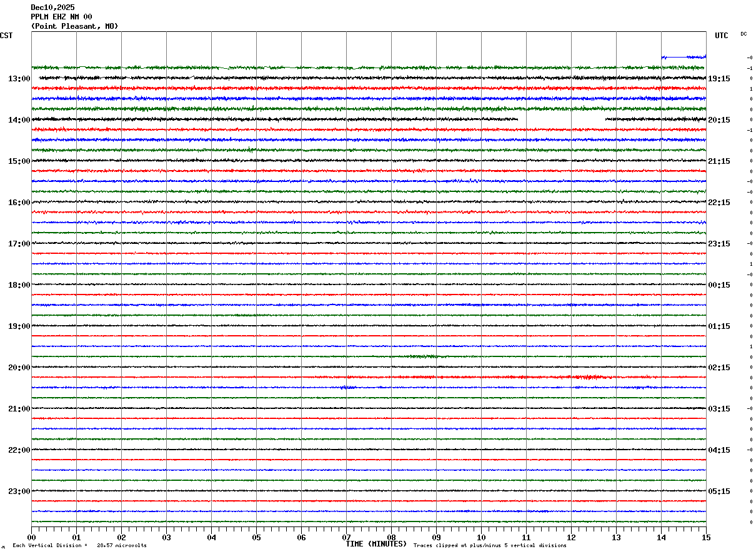Click the 20:15 UTC time label
756x554 pixels.
click(x=719, y=120)
